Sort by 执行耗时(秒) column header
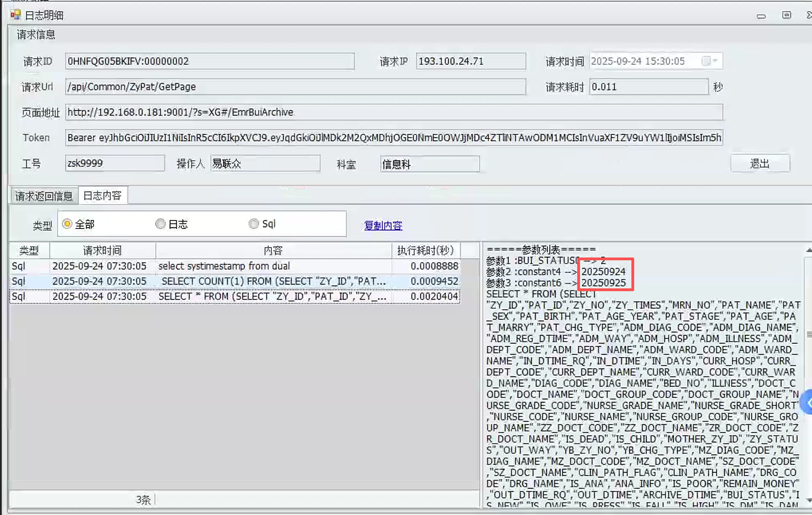Screen dimensions: 812x515 click(x=425, y=251)
